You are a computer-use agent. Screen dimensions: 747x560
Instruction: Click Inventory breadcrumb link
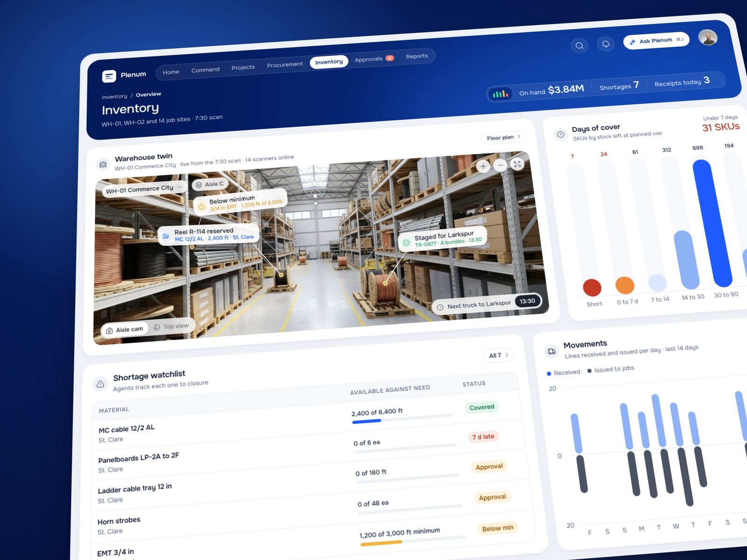(114, 97)
